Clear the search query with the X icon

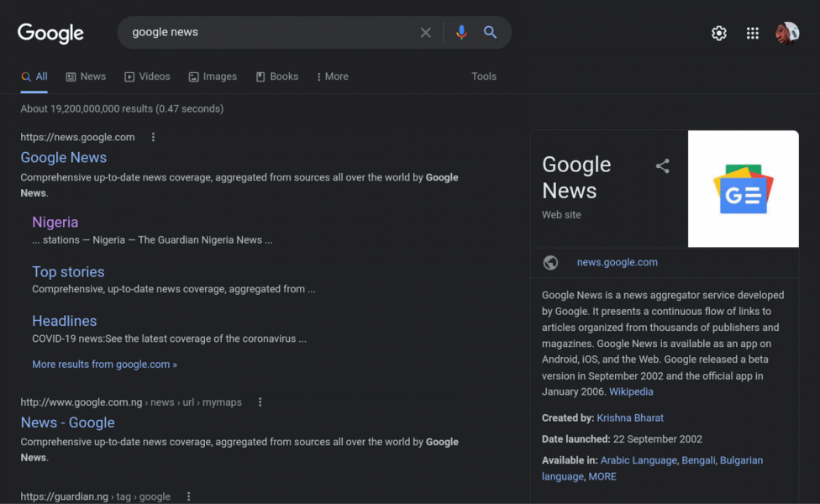[425, 32]
